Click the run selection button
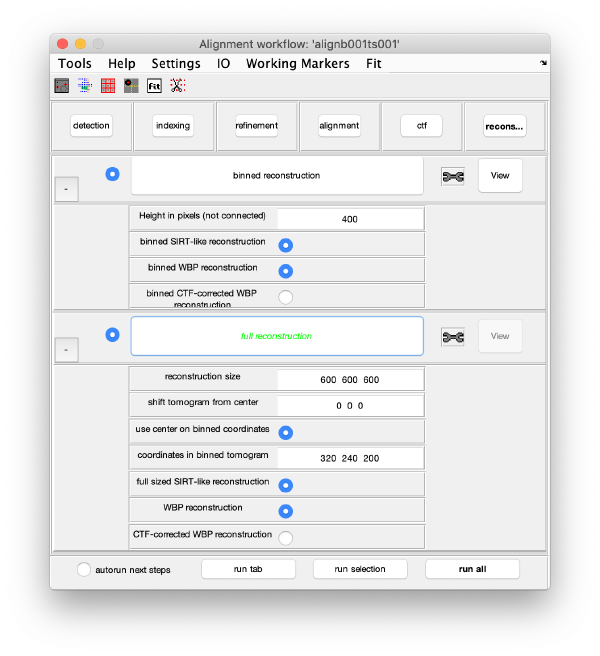This screenshot has width=600, height=656. click(x=360, y=569)
